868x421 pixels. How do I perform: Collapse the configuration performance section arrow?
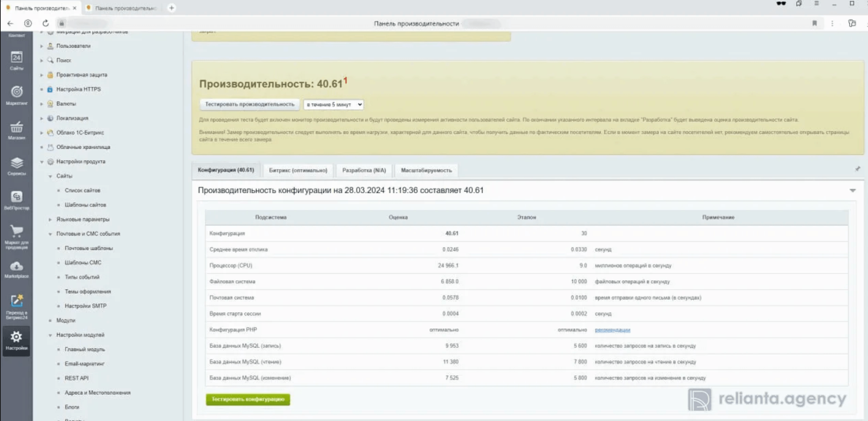tap(852, 191)
